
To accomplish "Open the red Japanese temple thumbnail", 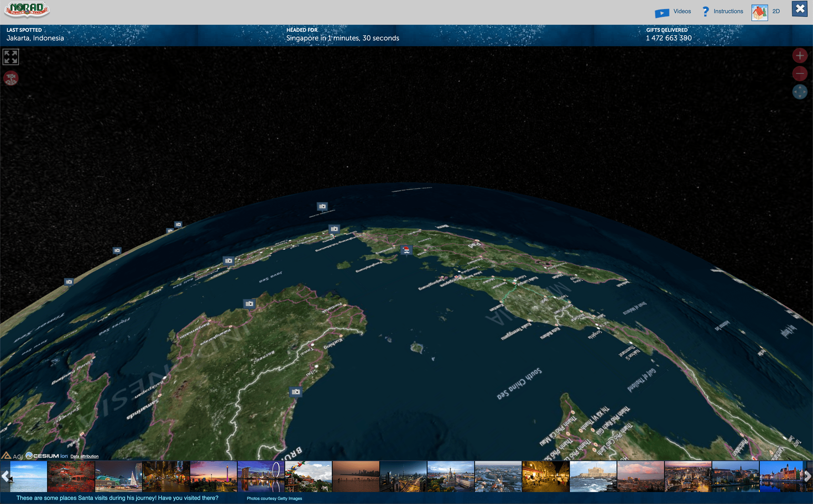I will click(71, 476).
